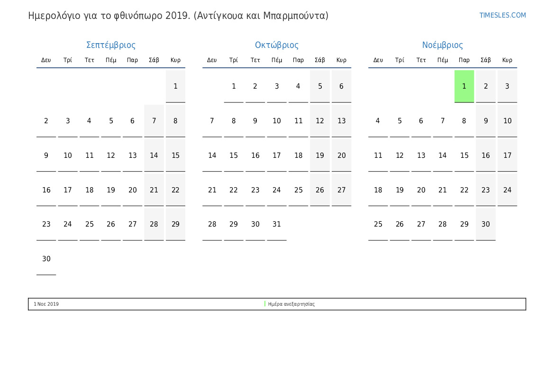Click the calendar title for φθινόπωρο 2019
The width and height of the screenshot is (554, 392).
[x=178, y=16]
